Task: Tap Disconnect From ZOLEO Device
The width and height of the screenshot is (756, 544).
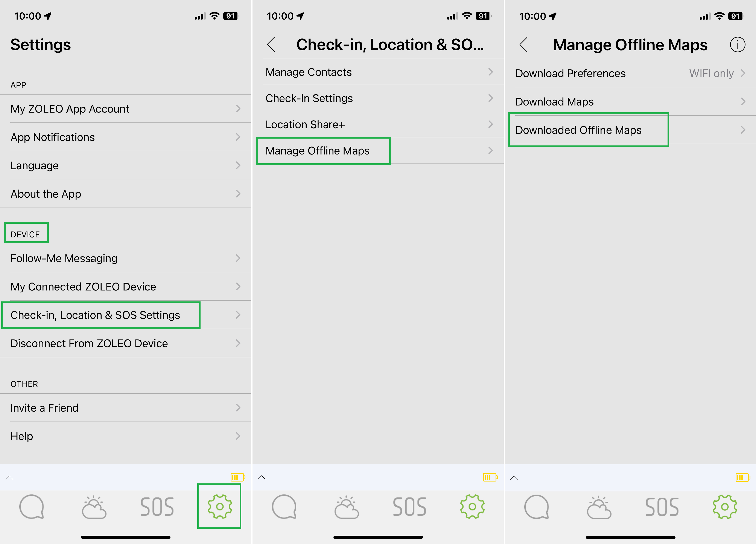Action: [x=126, y=343]
